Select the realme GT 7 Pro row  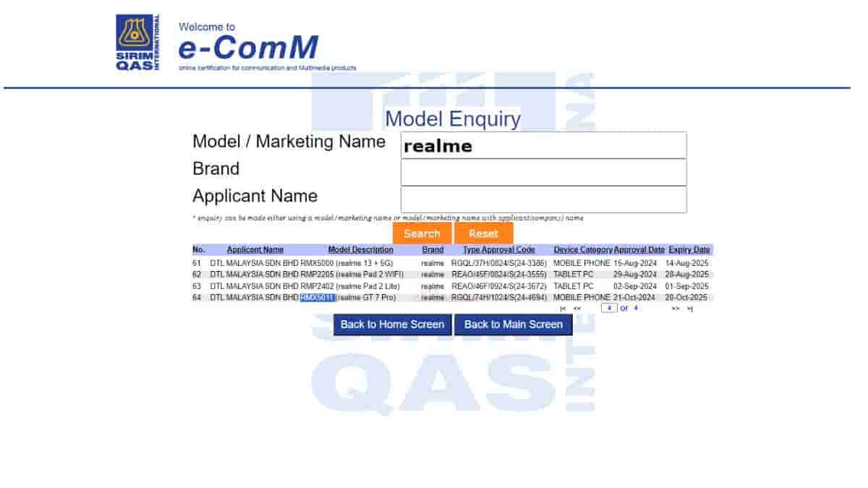[369, 298]
